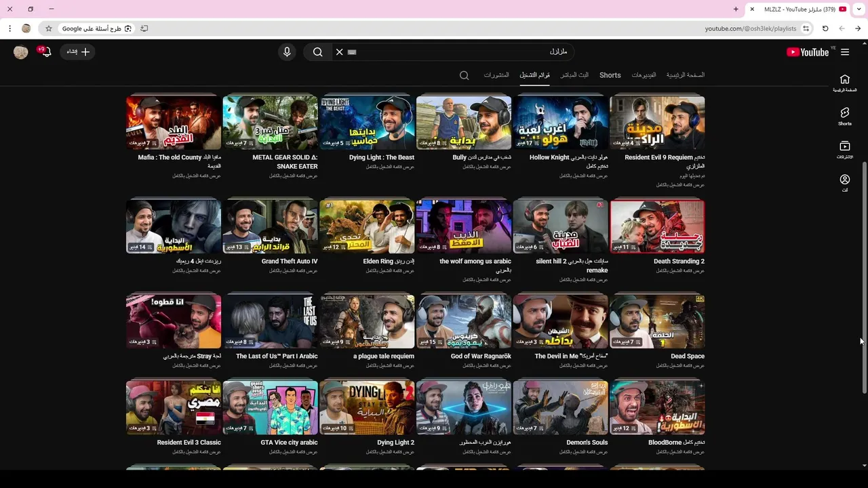Switch to the البث المباشر channel tab
868x488 pixels.
point(574,75)
